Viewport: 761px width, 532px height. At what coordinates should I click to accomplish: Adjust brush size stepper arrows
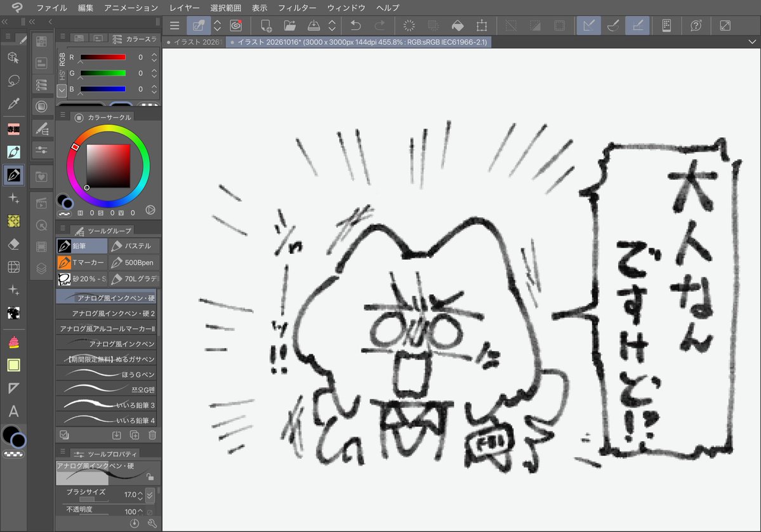coord(140,495)
